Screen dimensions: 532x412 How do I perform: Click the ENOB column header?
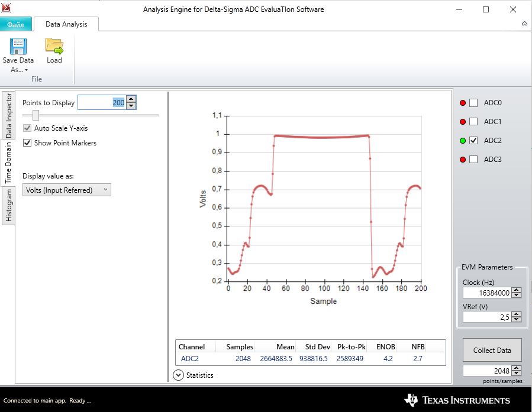386,346
